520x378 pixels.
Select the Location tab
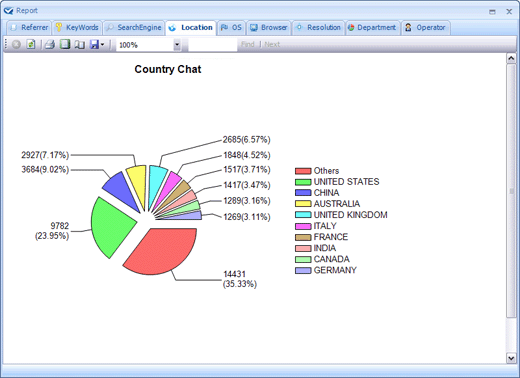(191, 28)
